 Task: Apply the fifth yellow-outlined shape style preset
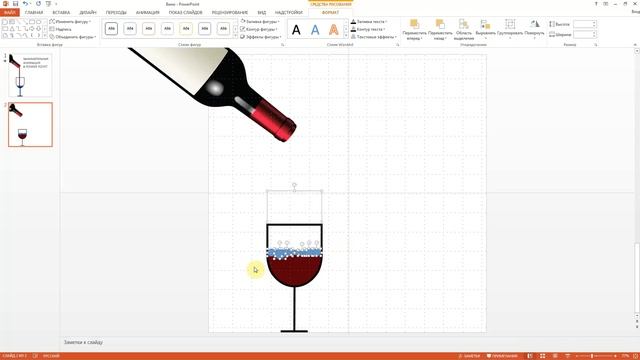coord(186,29)
